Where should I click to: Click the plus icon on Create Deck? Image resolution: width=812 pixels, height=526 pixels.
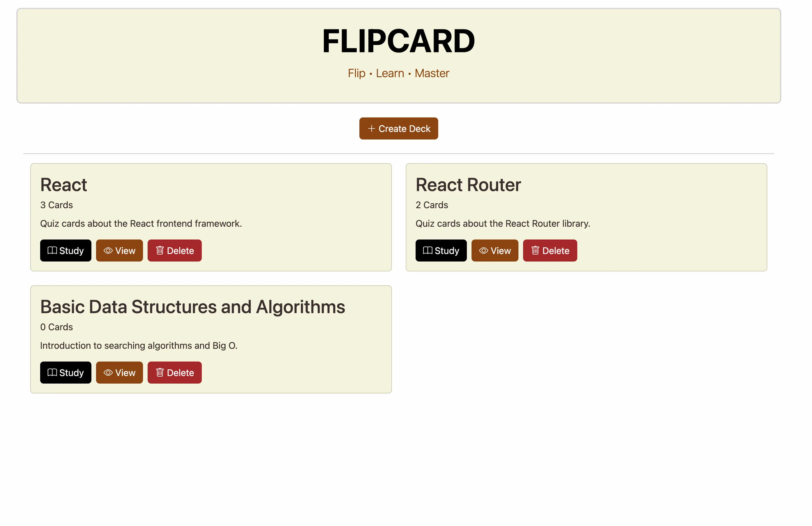(372, 128)
